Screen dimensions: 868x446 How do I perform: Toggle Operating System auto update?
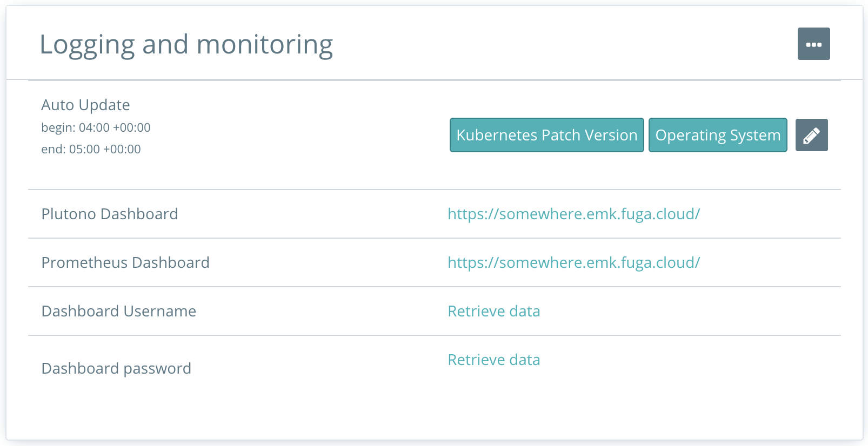tap(718, 135)
